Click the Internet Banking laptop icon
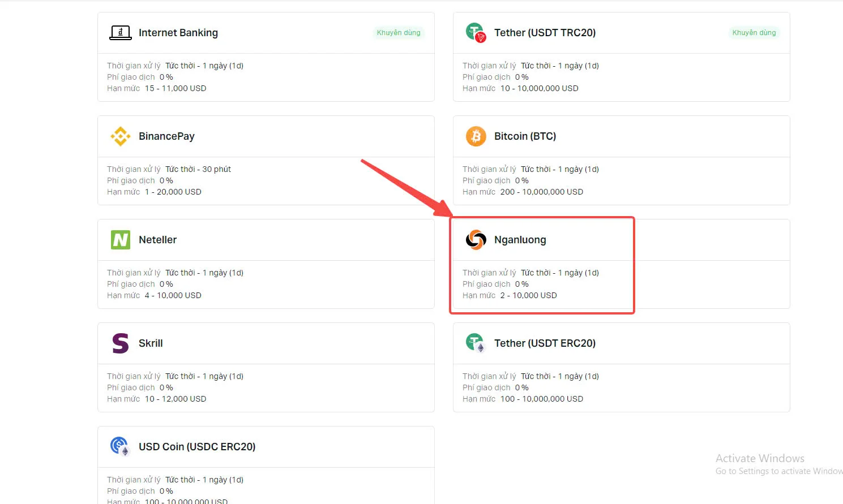Viewport: 843px width, 504px height. [121, 33]
